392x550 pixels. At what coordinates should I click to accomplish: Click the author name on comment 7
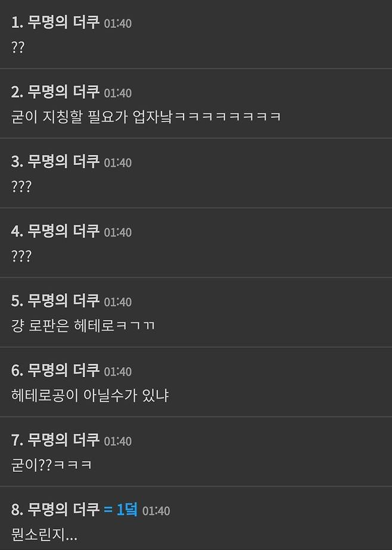[x=64, y=440]
